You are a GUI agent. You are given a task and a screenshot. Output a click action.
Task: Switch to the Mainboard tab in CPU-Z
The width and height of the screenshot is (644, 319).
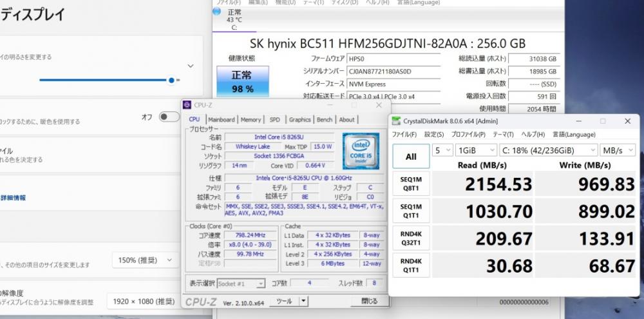(222, 120)
